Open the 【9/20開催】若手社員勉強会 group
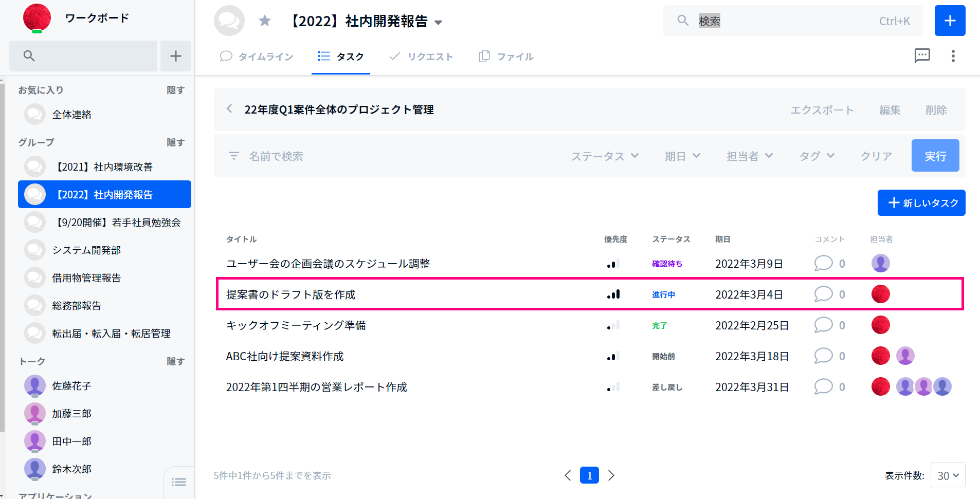The height and width of the screenshot is (499, 980). pyautogui.click(x=104, y=222)
